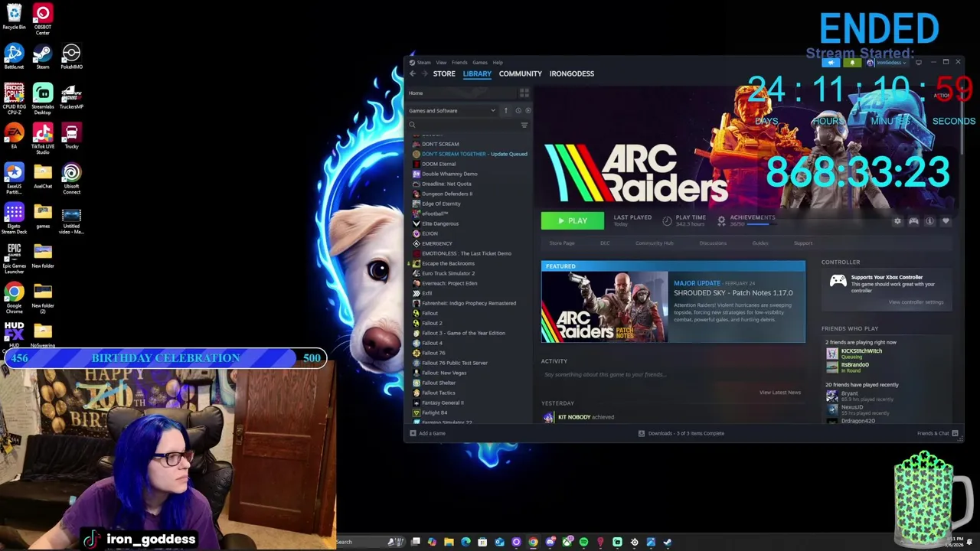
Task: Open ARC Raiders game settings gear
Action: pos(897,221)
